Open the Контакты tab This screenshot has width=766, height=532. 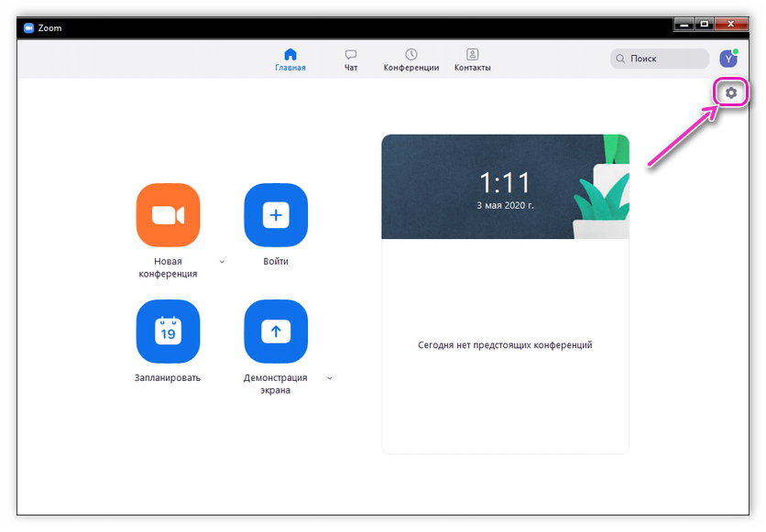click(x=472, y=60)
